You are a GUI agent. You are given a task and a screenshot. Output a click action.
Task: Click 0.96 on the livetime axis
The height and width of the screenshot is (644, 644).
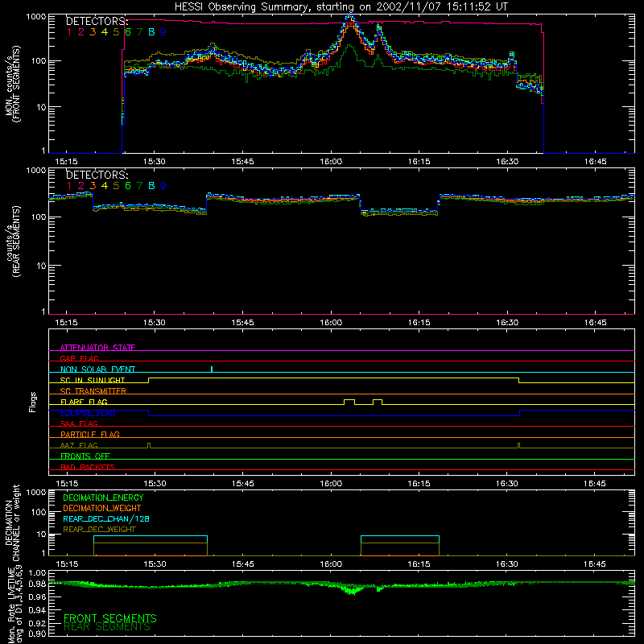click(37, 597)
